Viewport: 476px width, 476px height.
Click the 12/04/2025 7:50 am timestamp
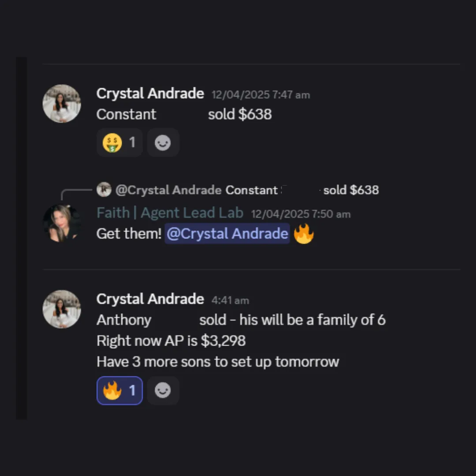(x=301, y=214)
